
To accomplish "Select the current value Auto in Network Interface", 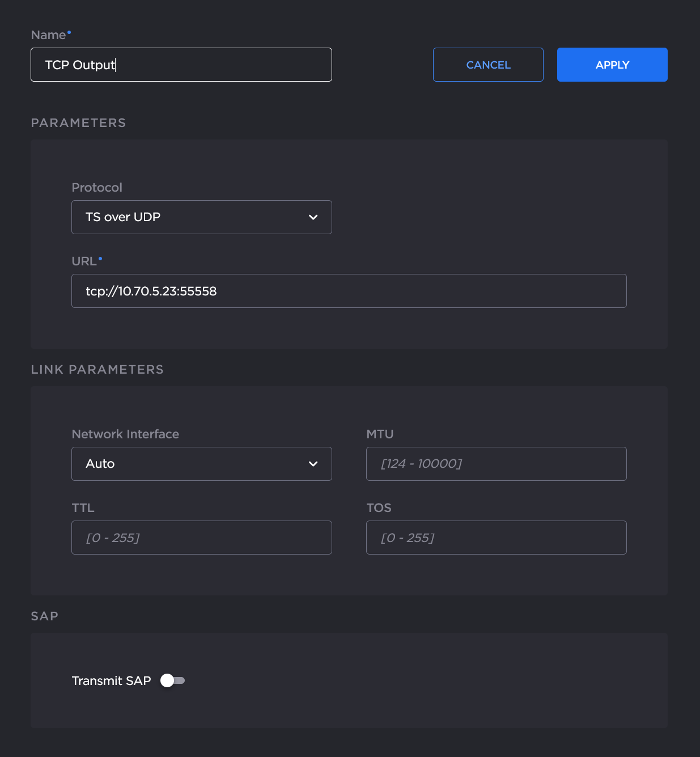I will pyautogui.click(x=101, y=464).
